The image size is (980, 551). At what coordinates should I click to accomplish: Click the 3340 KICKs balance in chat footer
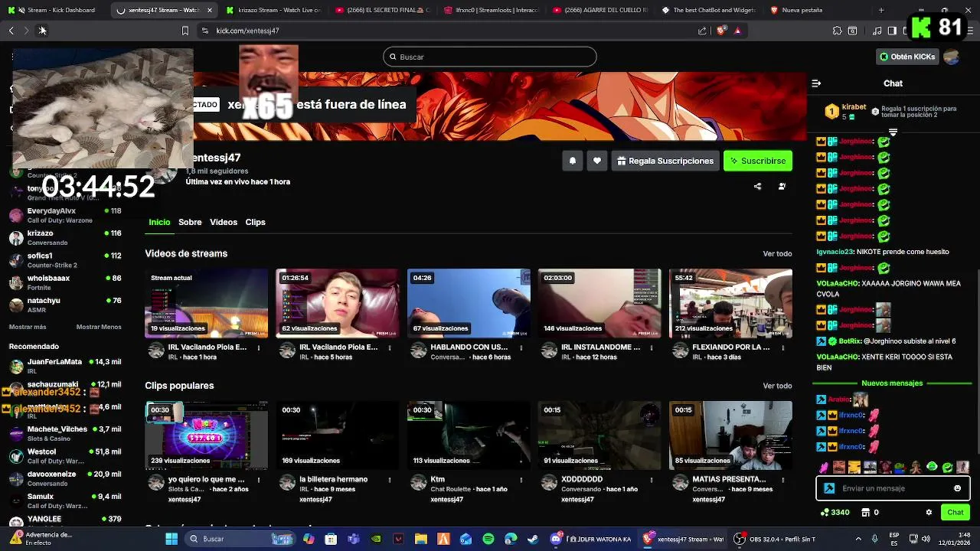[835, 512]
